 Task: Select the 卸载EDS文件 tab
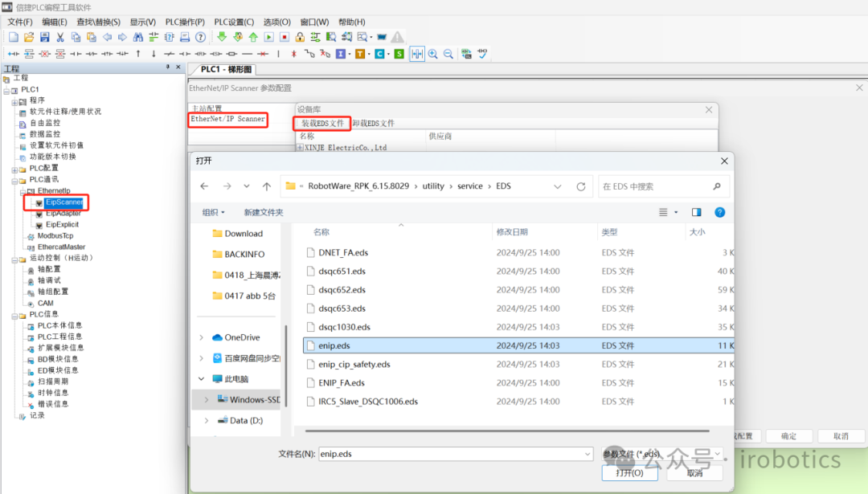[374, 124]
